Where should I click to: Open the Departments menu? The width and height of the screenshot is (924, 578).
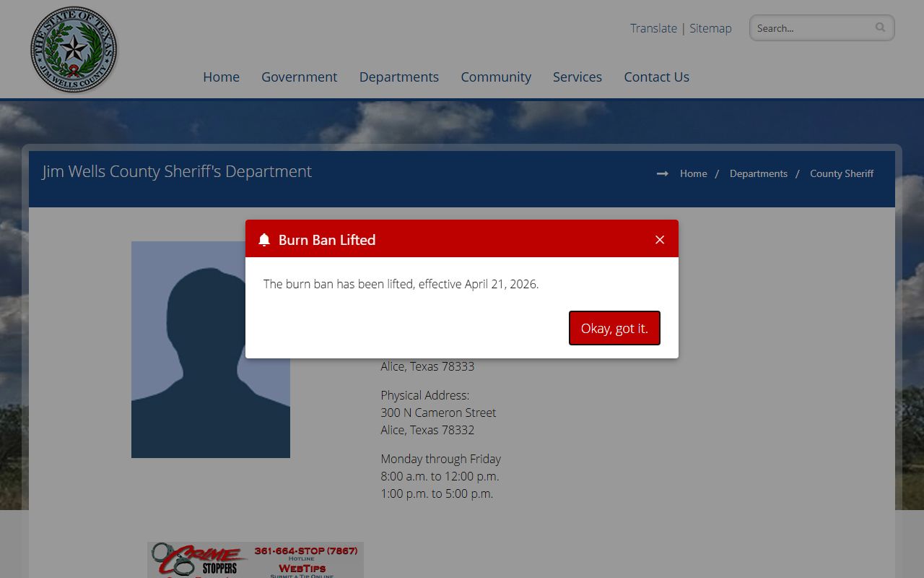pyautogui.click(x=399, y=77)
